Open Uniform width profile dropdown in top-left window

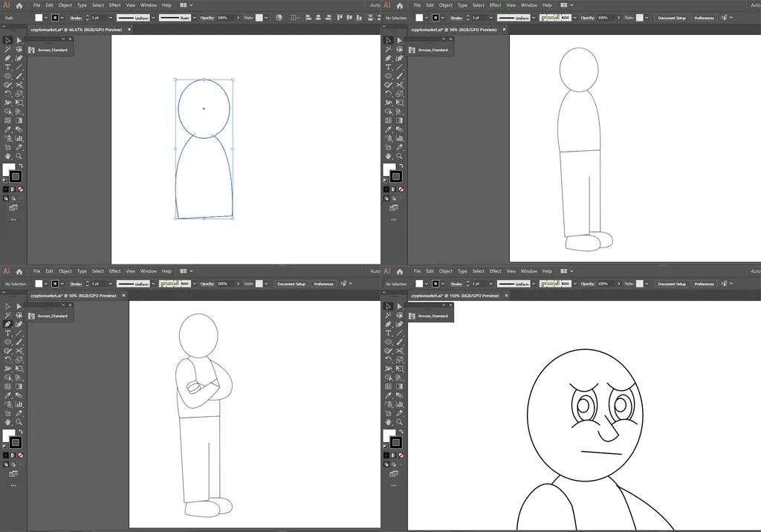[153, 18]
